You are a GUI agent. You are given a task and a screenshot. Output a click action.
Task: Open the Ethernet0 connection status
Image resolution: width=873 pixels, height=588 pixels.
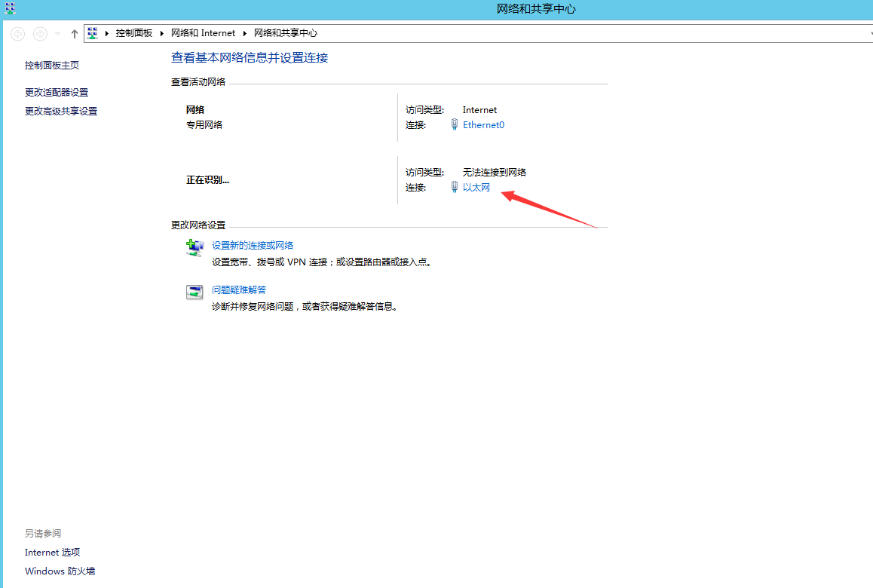tap(483, 124)
